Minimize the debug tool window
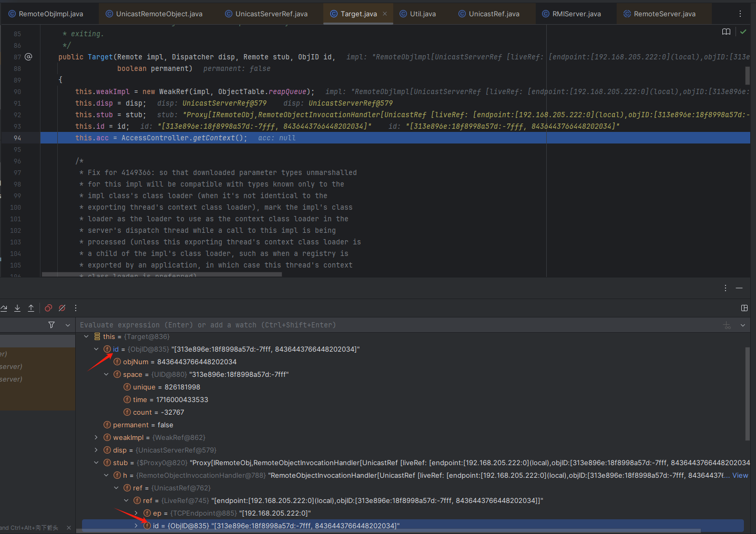This screenshot has width=756, height=534. click(x=739, y=288)
